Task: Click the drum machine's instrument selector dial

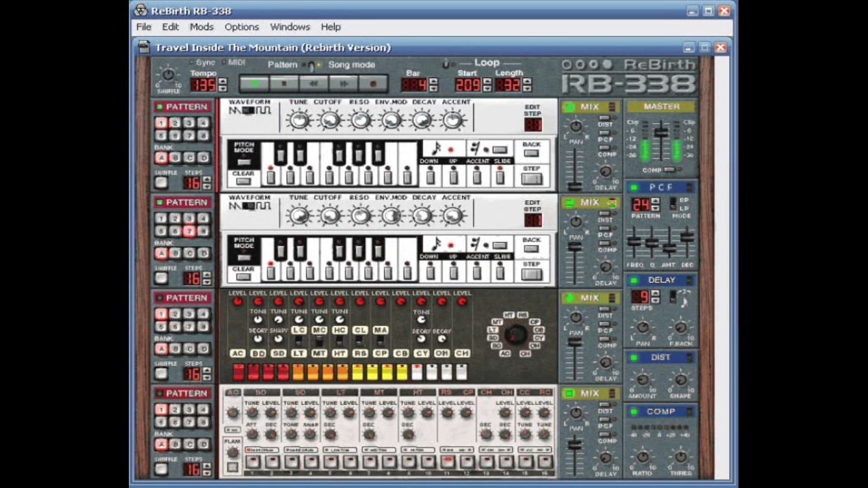Action: 515,333
